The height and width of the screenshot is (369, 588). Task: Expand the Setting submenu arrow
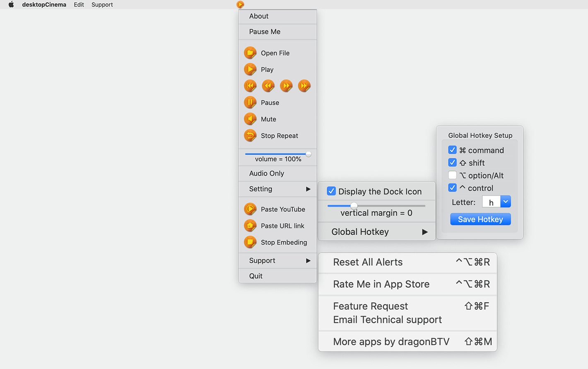point(308,189)
